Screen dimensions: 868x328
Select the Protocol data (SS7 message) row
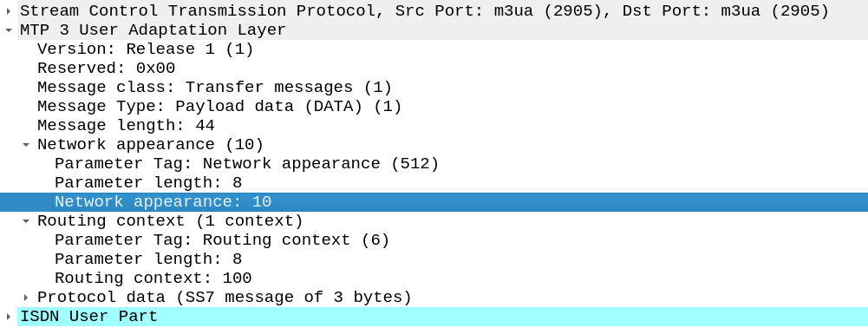pos(225,298)
